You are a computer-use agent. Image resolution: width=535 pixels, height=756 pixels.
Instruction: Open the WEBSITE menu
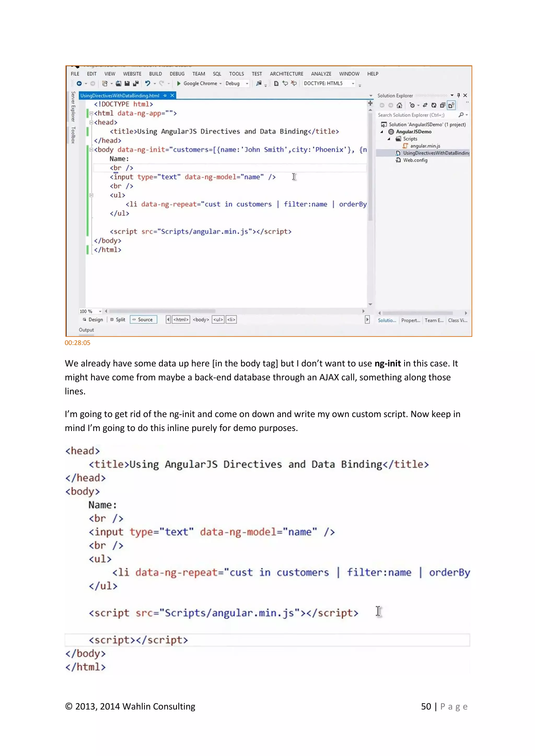tap(132, 74)
